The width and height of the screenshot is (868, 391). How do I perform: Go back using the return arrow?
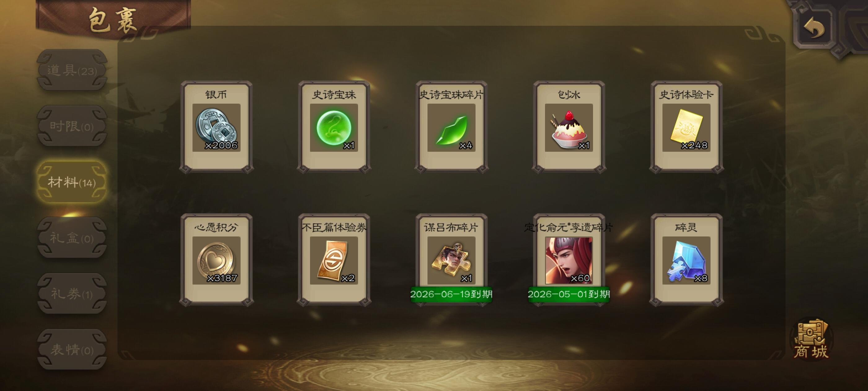click(x=814, y=28)
